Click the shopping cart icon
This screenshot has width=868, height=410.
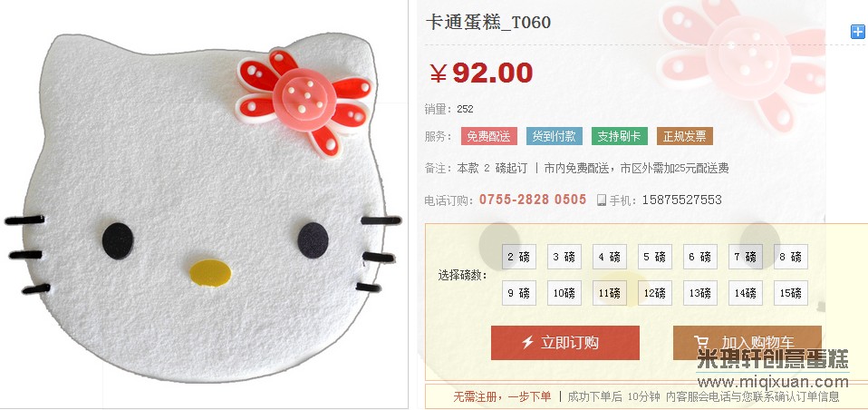pyautogui.click(x=701, y=342)
